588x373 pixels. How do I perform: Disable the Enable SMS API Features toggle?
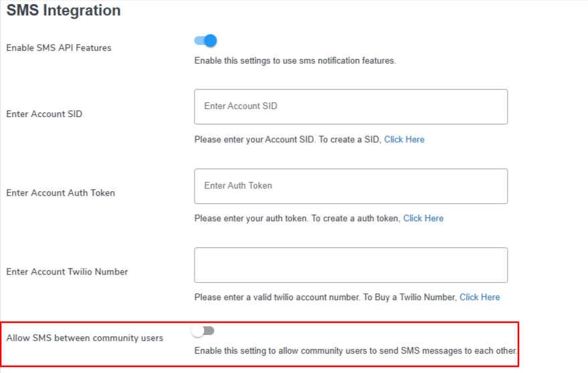[205, 41]
